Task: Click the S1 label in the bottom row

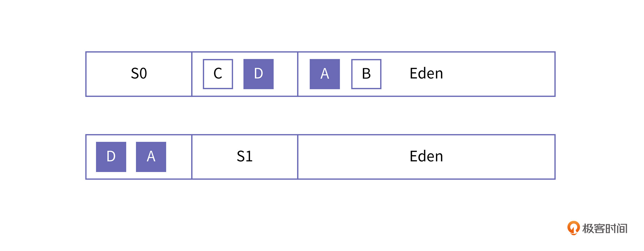Action: [x=244, y=157]
